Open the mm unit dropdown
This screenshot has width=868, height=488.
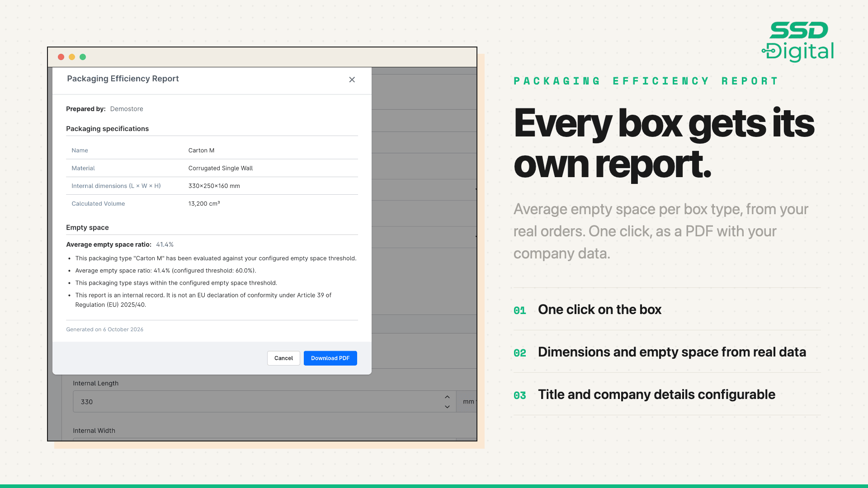point(467,401)
